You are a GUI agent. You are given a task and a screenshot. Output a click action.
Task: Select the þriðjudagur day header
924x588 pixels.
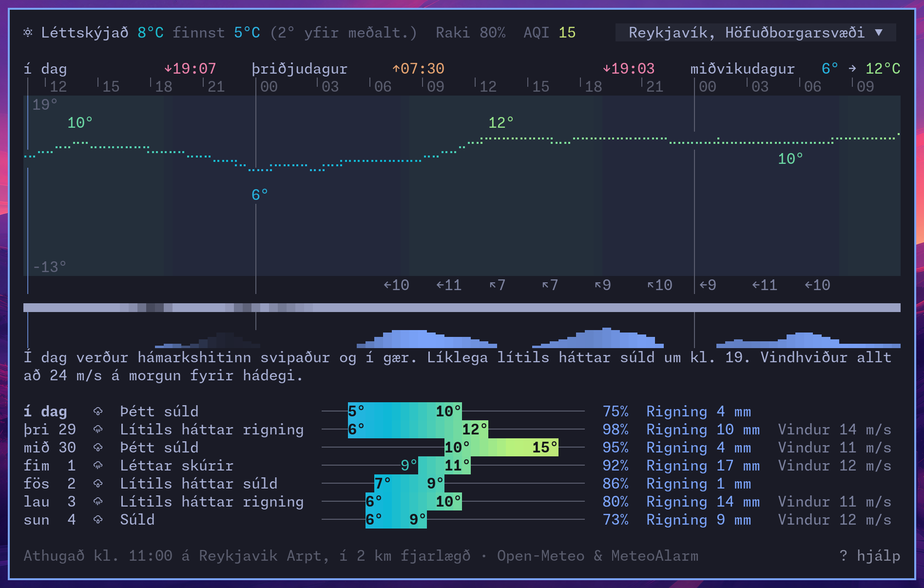click(x=299, y=69)
